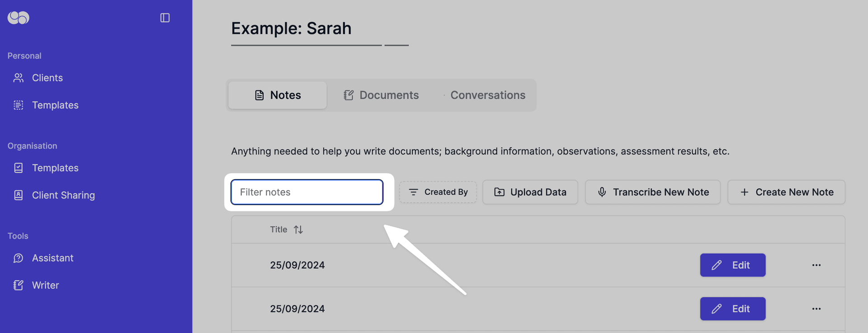This screenshot has height=333, width=868.
Task: Switch to the Documents tab
Action: (381, 95)
